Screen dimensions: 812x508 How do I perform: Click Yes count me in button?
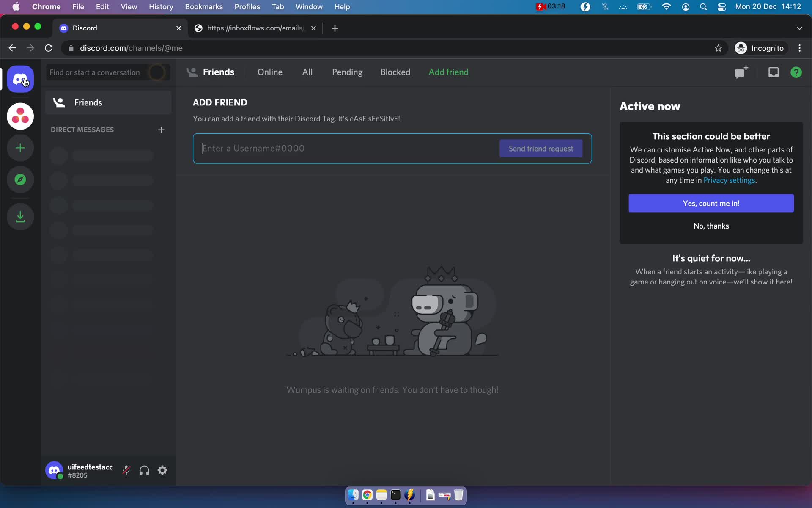pos(711,202)
